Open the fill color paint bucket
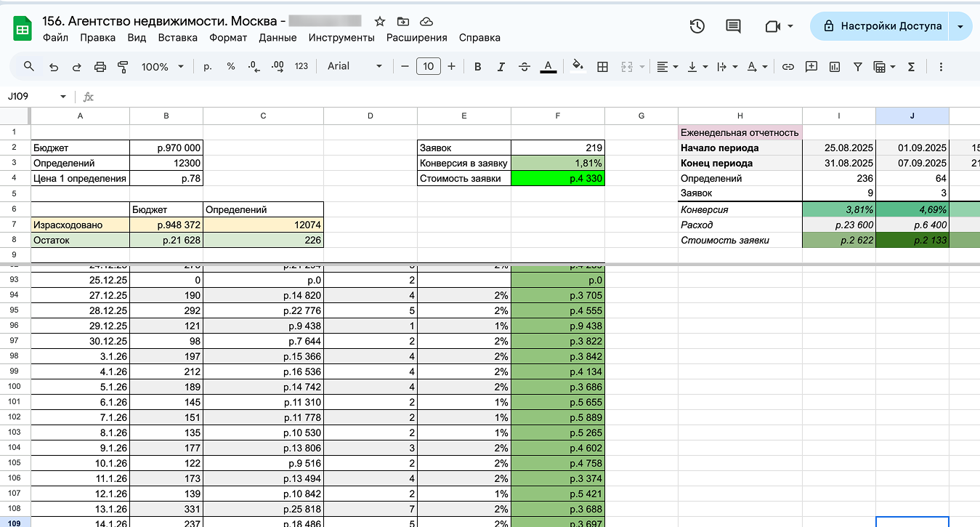Image resolution: width=980 pixels, height=527 pixels. point(578,67)
